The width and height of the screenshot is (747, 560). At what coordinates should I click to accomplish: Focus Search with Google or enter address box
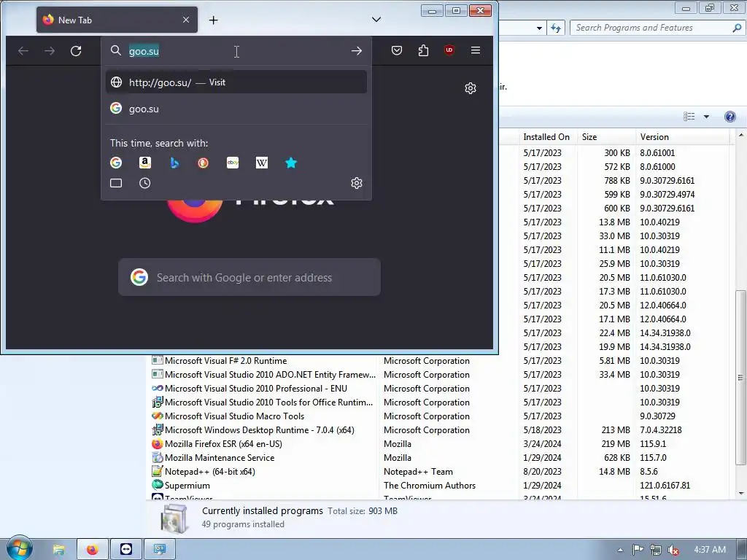tap(249, 277)
